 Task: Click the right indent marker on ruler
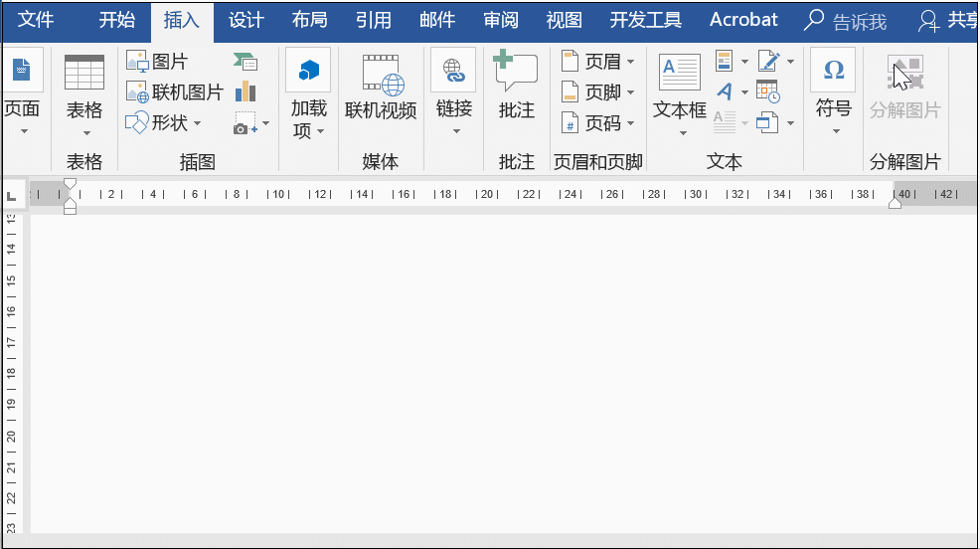point(895,203)
